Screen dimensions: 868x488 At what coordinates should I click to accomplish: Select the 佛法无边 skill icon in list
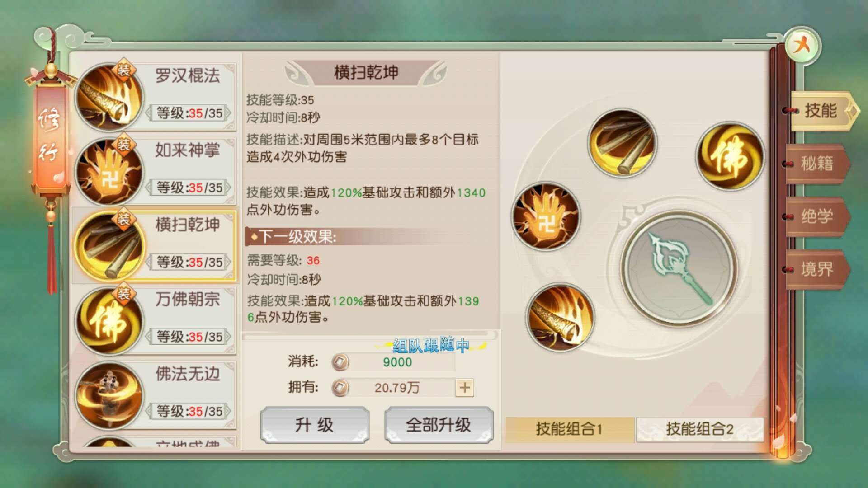[x=109, y=395]
